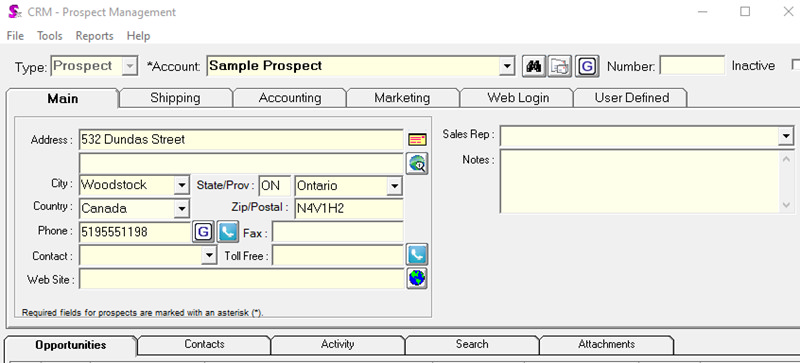Open the City dropdown arrow
The width and height of the screenshot is (800, 363).
[182, 185]
